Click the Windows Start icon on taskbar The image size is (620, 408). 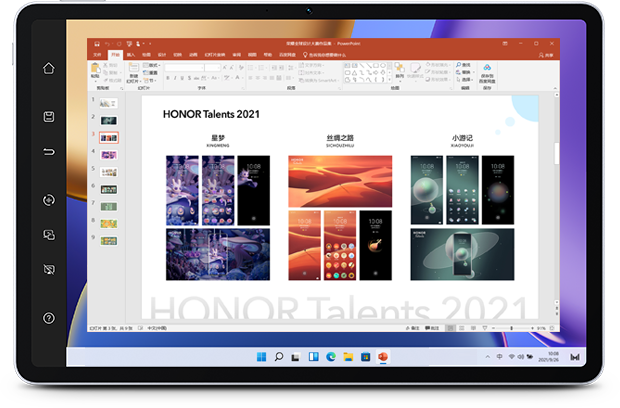(x=261, y=357)
